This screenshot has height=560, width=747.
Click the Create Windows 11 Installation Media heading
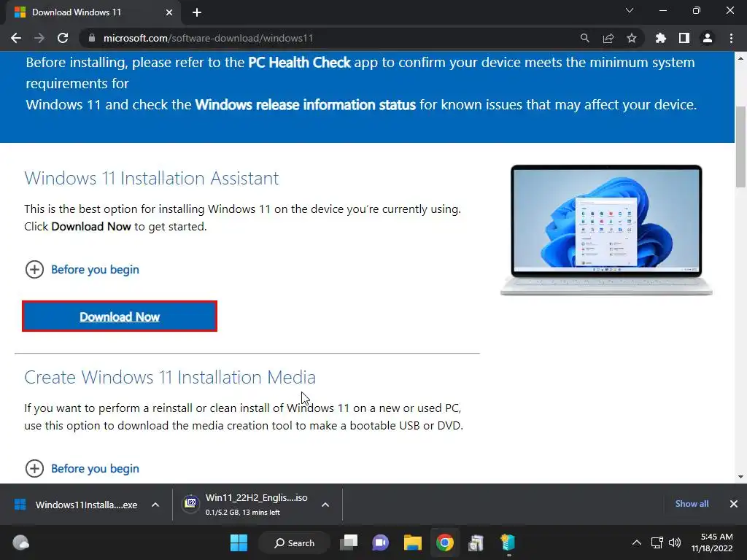(x=170, y=377)
